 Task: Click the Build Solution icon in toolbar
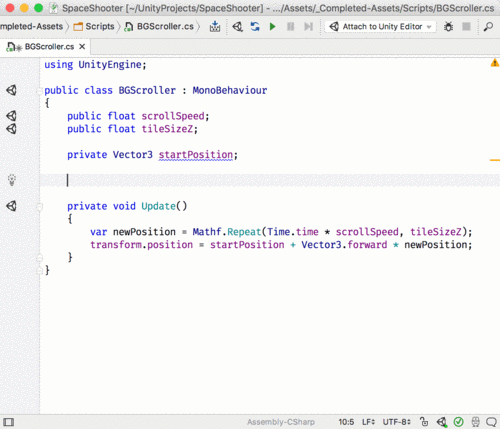215,26
